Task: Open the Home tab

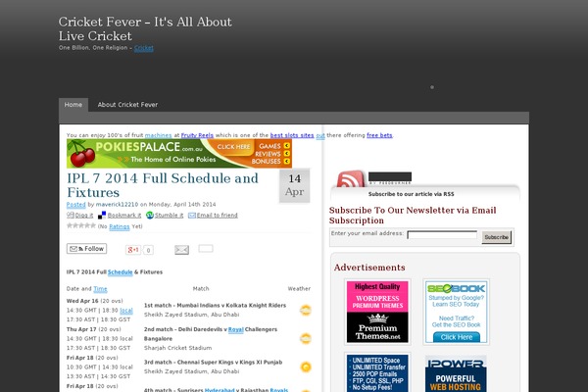Action: coord(73,105)
